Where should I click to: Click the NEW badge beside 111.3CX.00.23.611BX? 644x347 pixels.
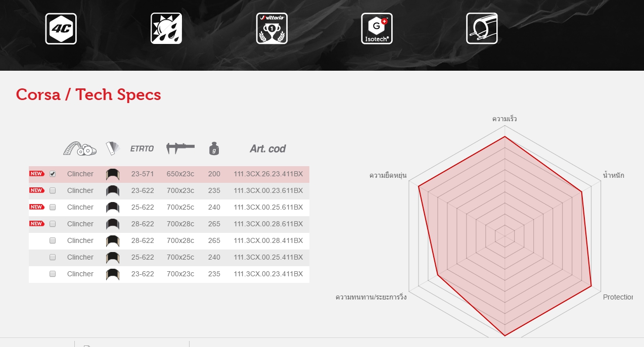pos(37,190)
